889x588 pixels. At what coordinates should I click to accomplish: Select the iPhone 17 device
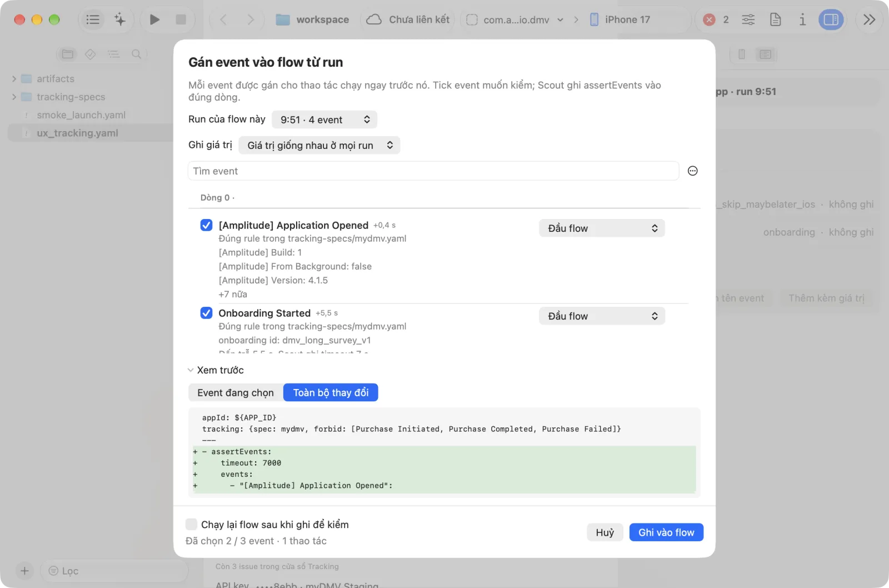620,19
